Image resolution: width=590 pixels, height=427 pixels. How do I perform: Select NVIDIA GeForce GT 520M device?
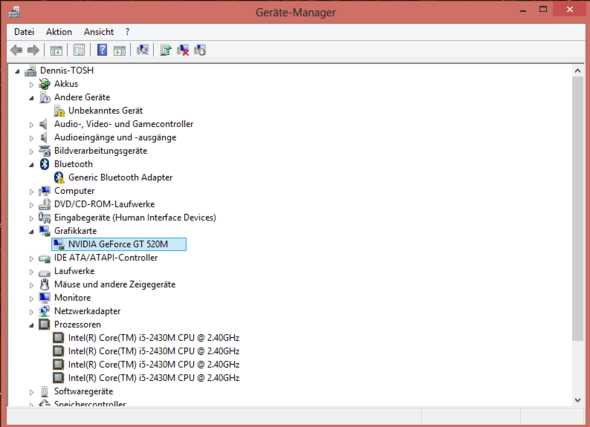(x=119, y=244)
